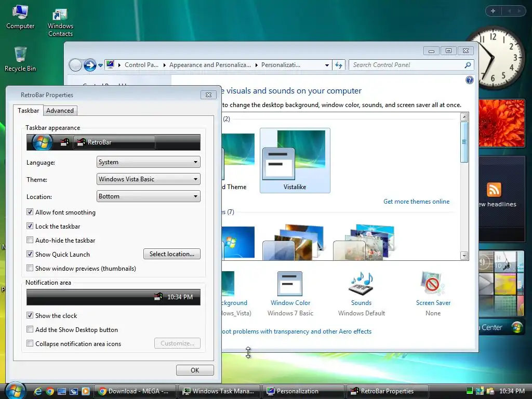Click themes list scroll up arrow

point(464,117)
